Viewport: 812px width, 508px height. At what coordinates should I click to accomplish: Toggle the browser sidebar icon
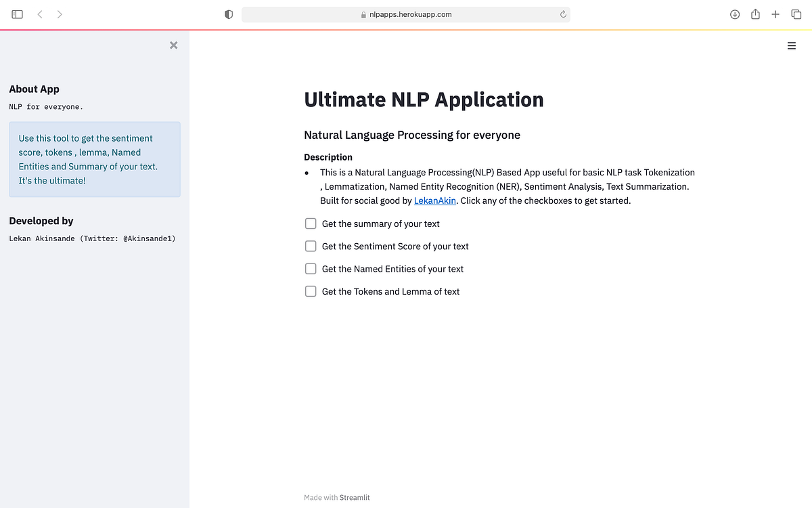17,14
